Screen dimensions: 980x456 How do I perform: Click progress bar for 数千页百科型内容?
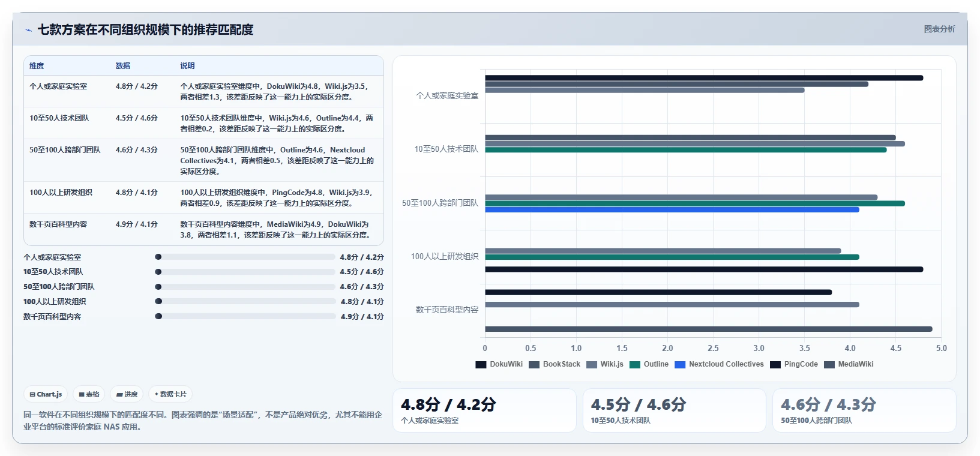pyautogui.click(x=245, y=316)
